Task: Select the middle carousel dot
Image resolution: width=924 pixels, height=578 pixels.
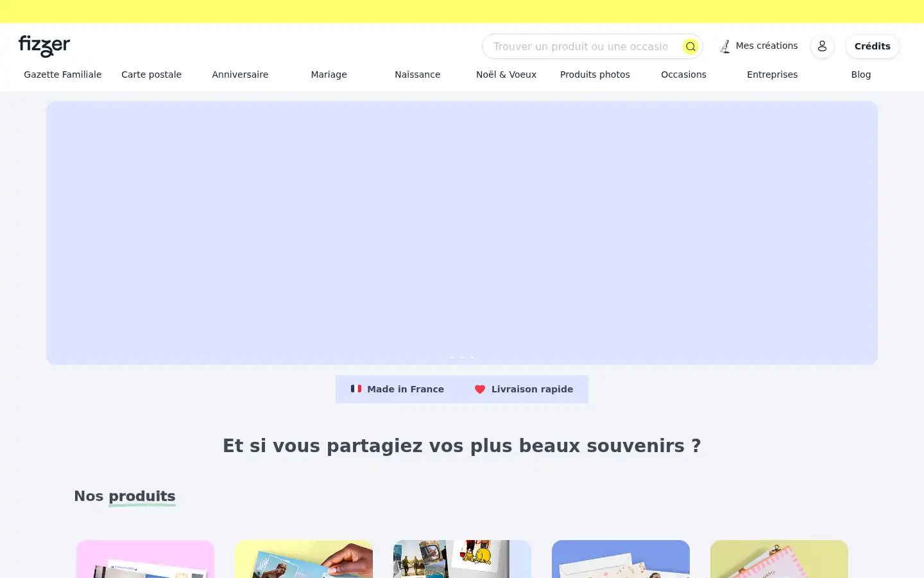Action: pos(462,358)
